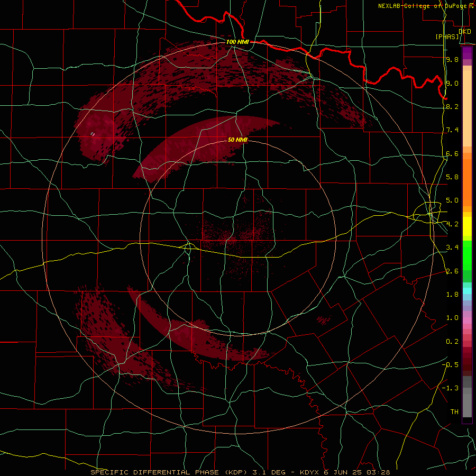Screen dimensions: 476x476
Task: Click the 100 NMI range ring label
Action: pyautogui.click(x=237, y=42)
